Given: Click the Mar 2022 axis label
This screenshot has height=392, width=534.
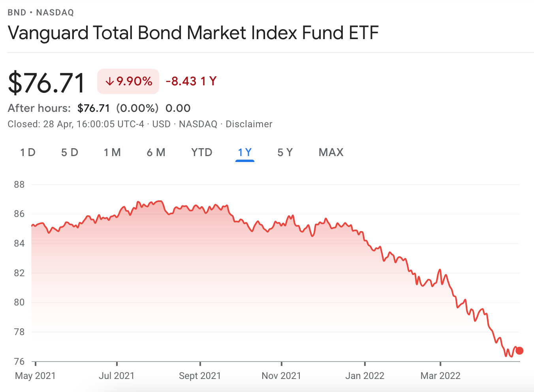Looking at the screenshot, I should 440,376.
